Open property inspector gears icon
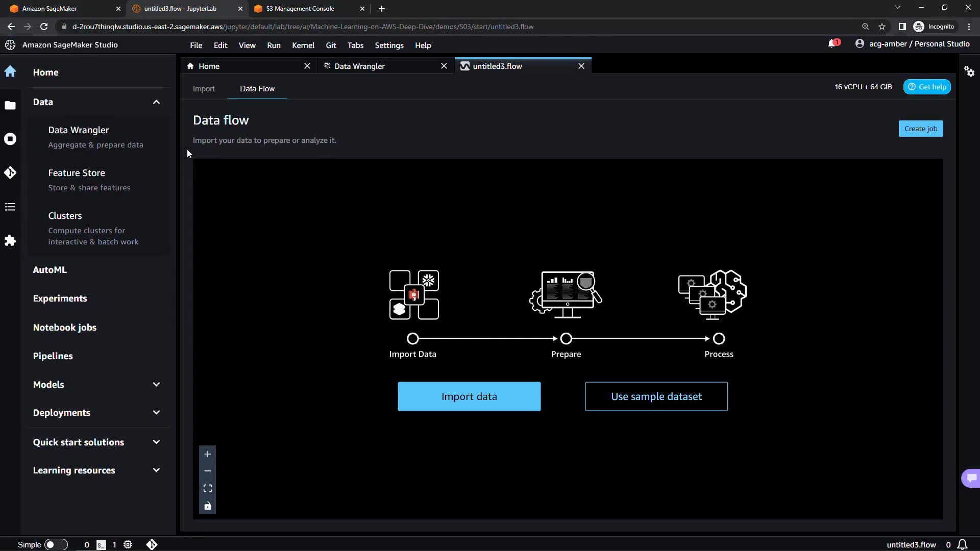The width and height of the screenshot is (980, 551). (x=969, y=71)
